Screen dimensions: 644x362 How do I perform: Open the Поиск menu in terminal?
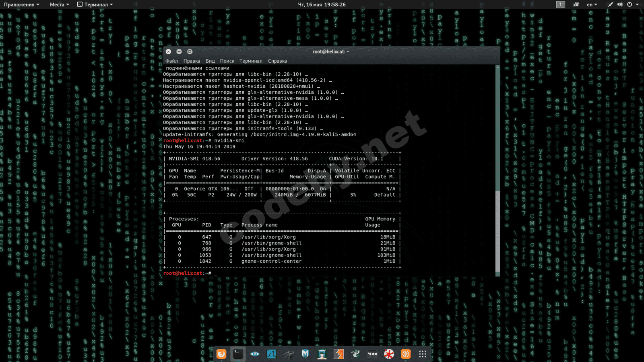coord(227,61)
